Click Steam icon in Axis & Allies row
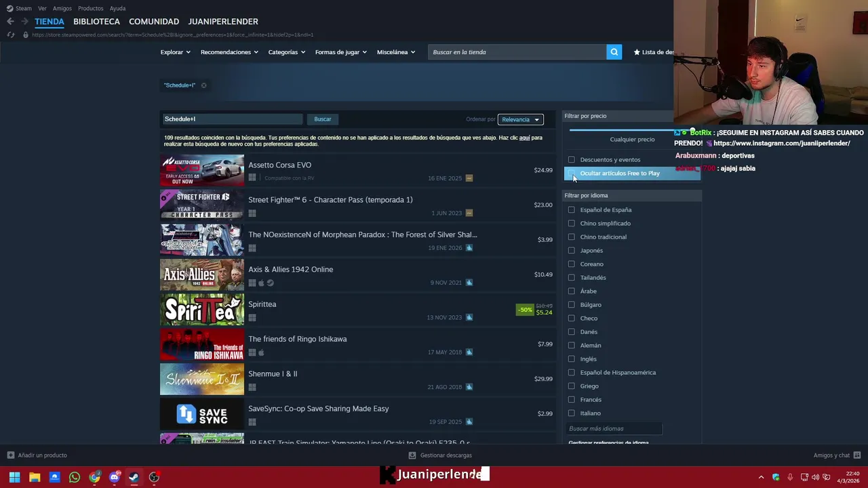Image resolution: width=868 pixels, height=488 pixels. 270,283
